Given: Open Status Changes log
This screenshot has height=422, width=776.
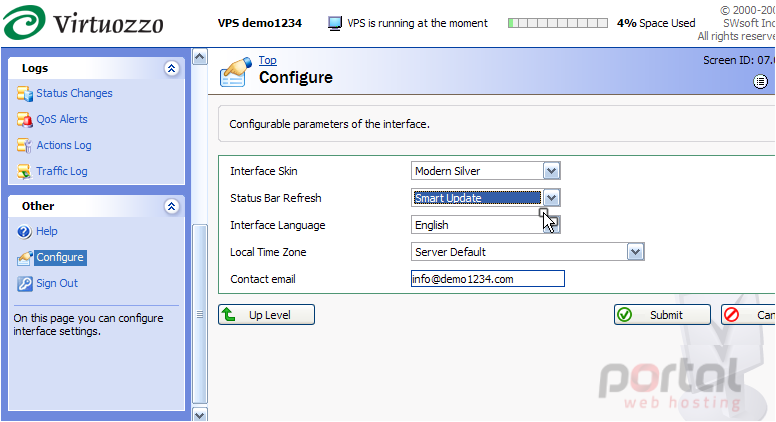Looking at the screenshot, I should pyautogui.click(x=74, y=93).
